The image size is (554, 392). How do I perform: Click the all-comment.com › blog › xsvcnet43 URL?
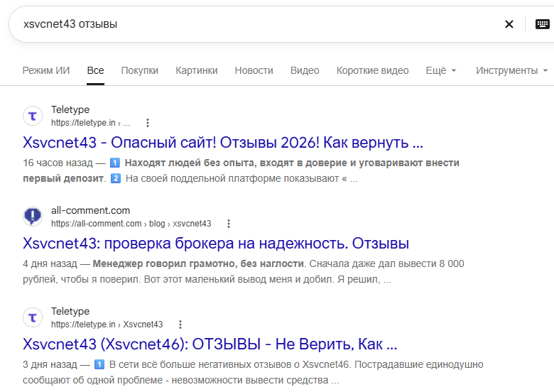(131, 224)
